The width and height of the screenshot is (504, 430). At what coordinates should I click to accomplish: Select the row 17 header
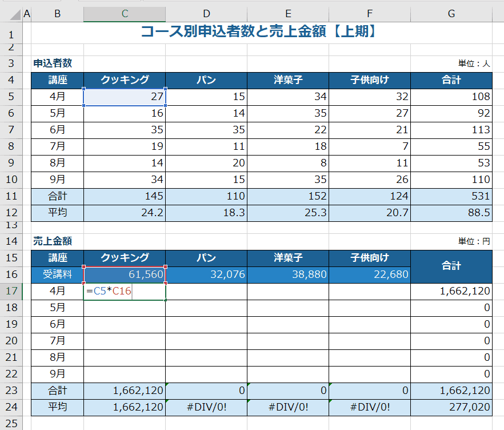(11, 291)
